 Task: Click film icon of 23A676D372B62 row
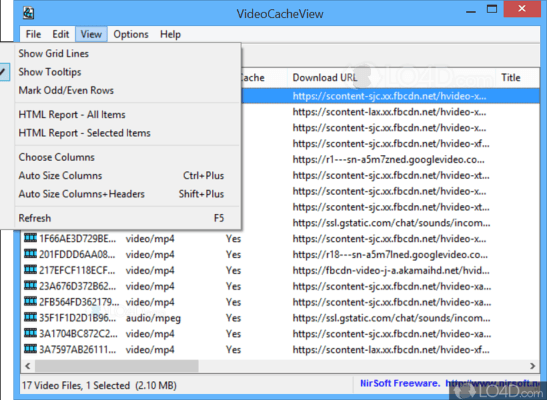[x=30, y=285]
